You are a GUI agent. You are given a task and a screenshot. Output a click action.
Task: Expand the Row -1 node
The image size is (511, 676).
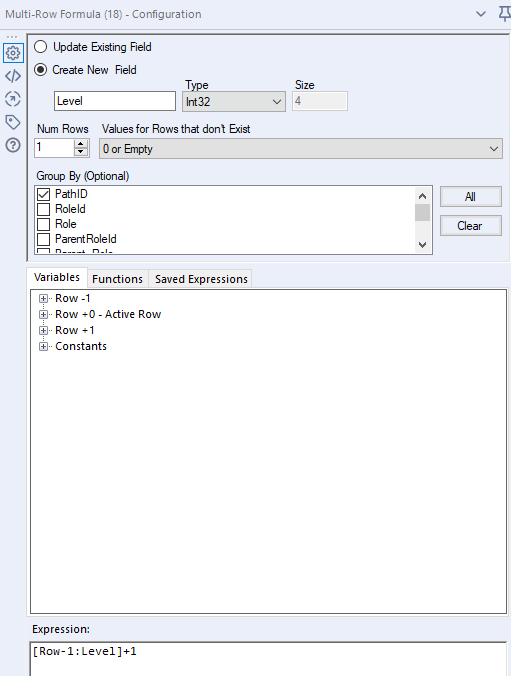(43, 298)
